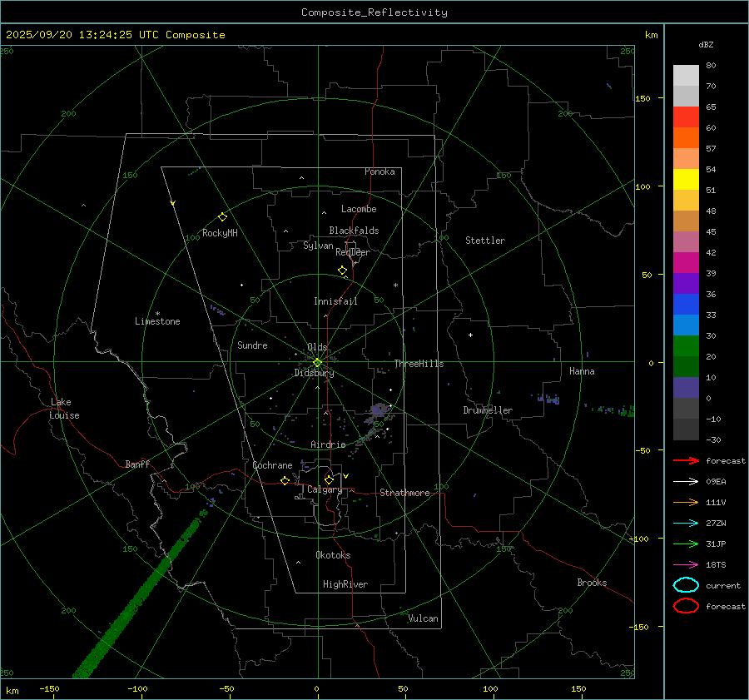The image size is (749, 700).
Task: Click the magenta 18TS arrow in legend
Action: pos(686,564)
